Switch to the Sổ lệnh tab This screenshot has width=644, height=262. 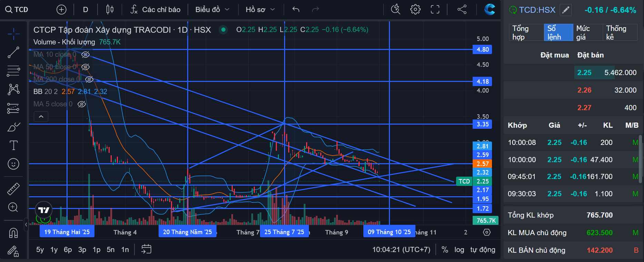pyautogui.click(x=559, y=33)
